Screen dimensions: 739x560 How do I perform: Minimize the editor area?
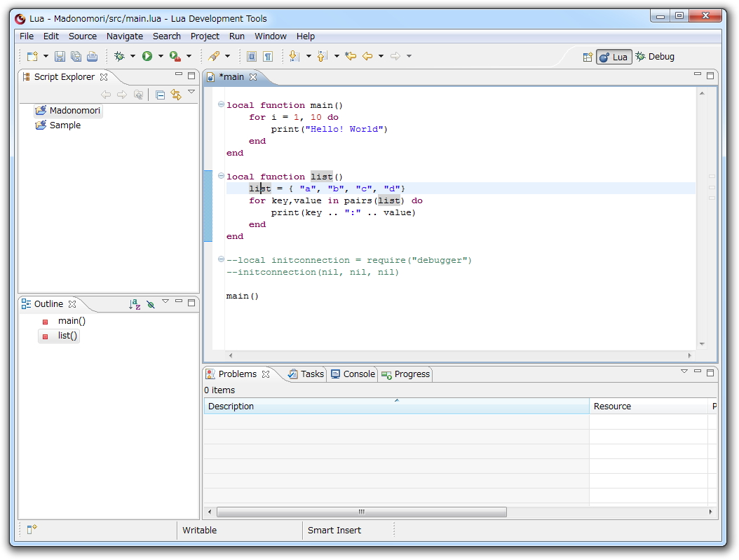point(697,75)
